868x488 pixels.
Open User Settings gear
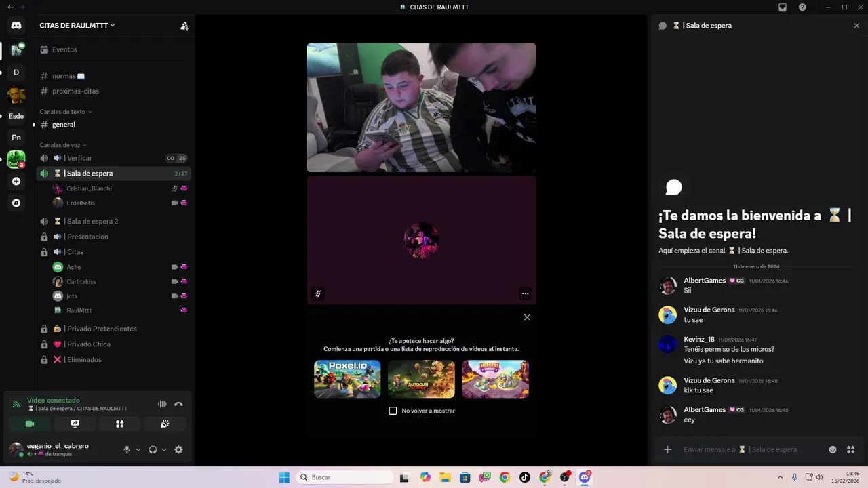[x=178, y=449]
